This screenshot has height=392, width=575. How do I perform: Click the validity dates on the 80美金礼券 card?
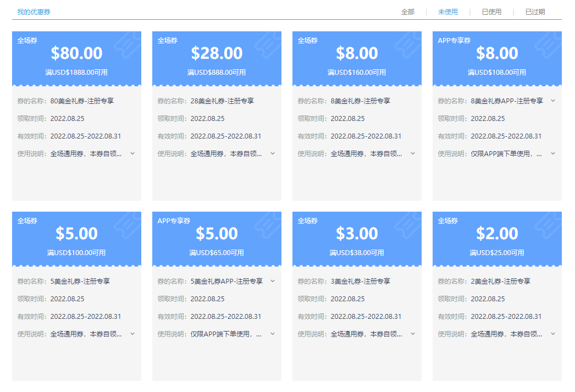click(x=85, y=136)
